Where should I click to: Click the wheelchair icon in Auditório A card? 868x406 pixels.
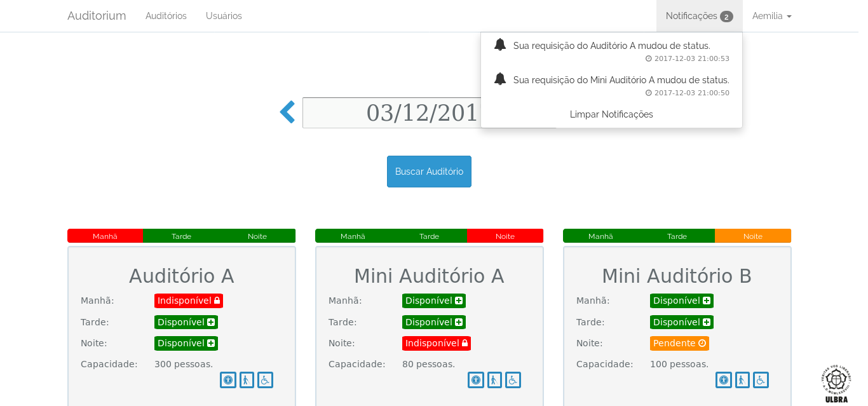click(x=265, y=380)
